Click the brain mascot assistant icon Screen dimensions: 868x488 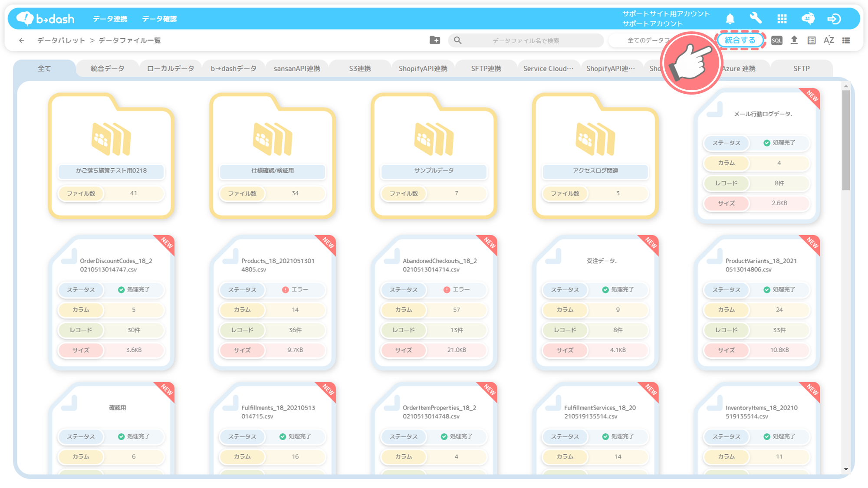click(808, 19)
